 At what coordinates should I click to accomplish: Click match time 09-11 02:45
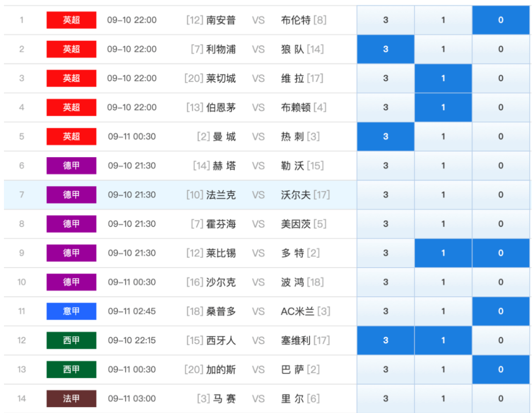pyautogui.click(x=132, y=312)
